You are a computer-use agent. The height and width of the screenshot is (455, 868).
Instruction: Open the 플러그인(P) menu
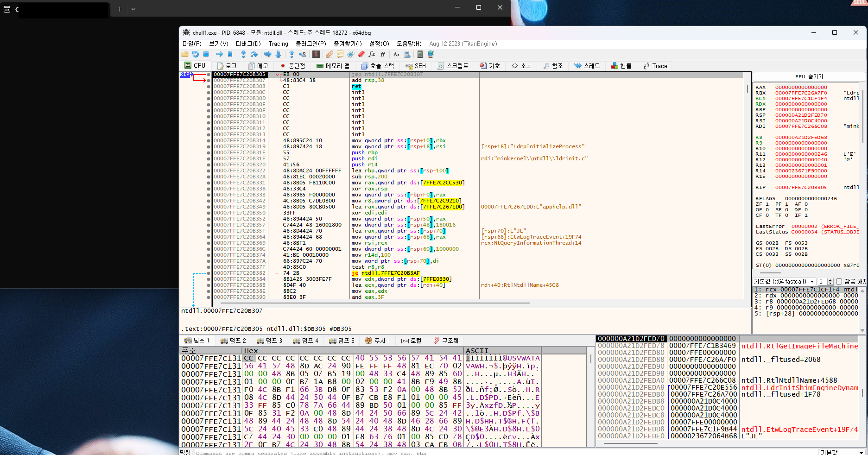tap(311, 44)
